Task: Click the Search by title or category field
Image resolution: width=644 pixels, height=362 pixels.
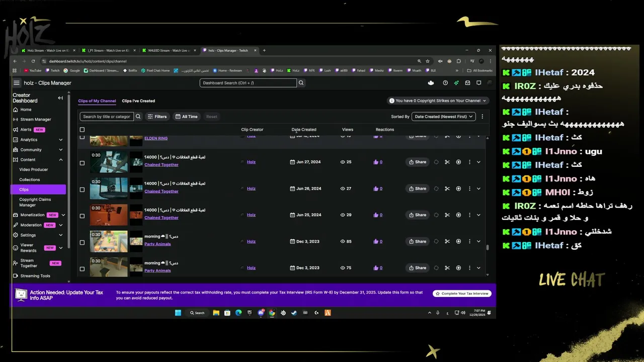Action: pos(107,117)
